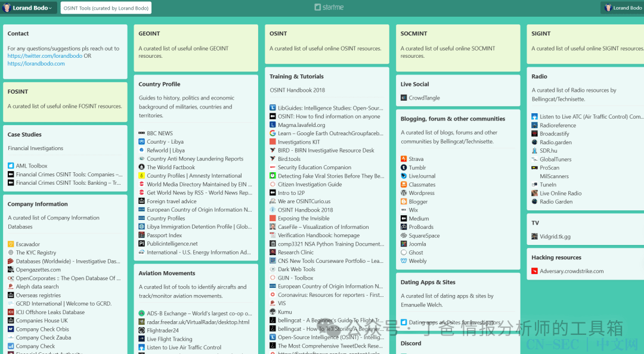Click the Dark Web Tools link
Viewport: 644px width, 354px height.
[x=296, y=269]
